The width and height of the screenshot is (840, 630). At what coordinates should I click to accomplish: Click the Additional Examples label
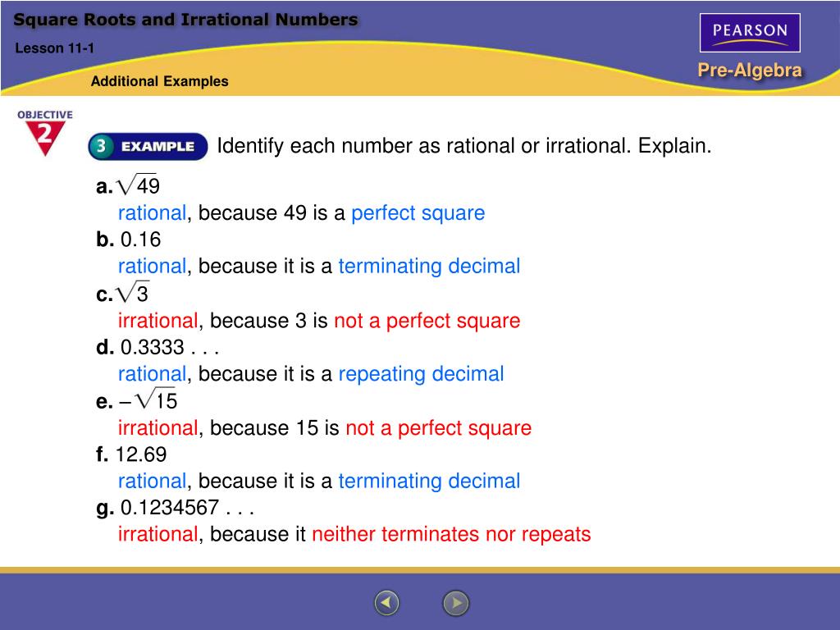[x=160, y=81]
